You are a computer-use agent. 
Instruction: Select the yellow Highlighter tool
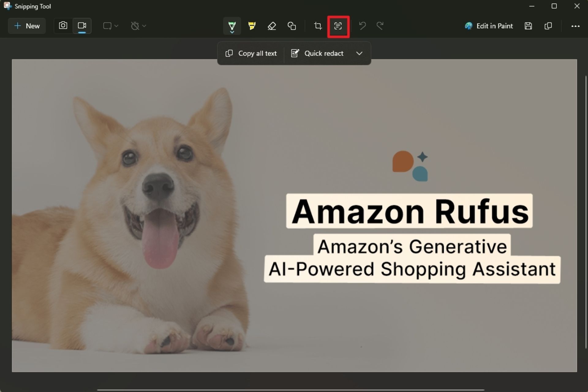click(x=252, y=26)
